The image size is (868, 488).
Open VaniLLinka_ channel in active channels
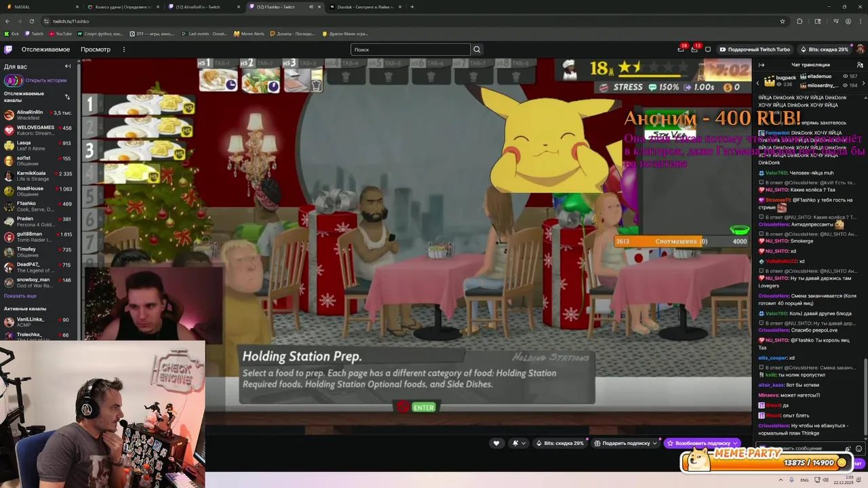coord(40,322)
